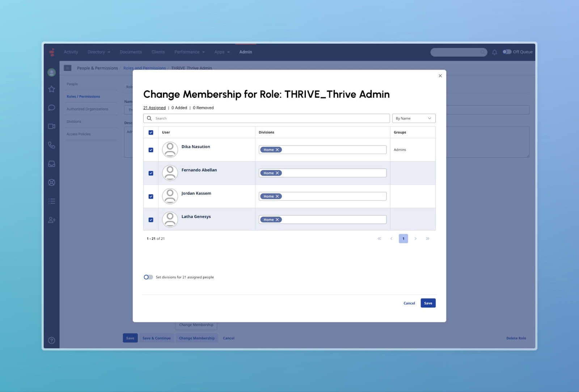This screenshot has width=579, height=392.
Task: Select the video calls icon in sidebar
Action: (52, 126)
